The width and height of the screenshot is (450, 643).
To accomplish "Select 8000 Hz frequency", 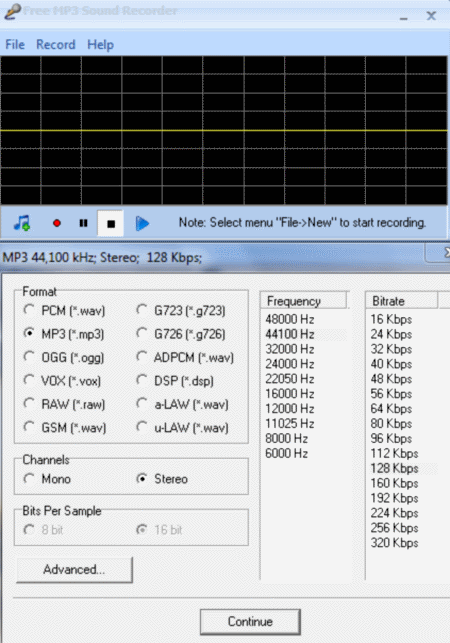I will (286, 438).
